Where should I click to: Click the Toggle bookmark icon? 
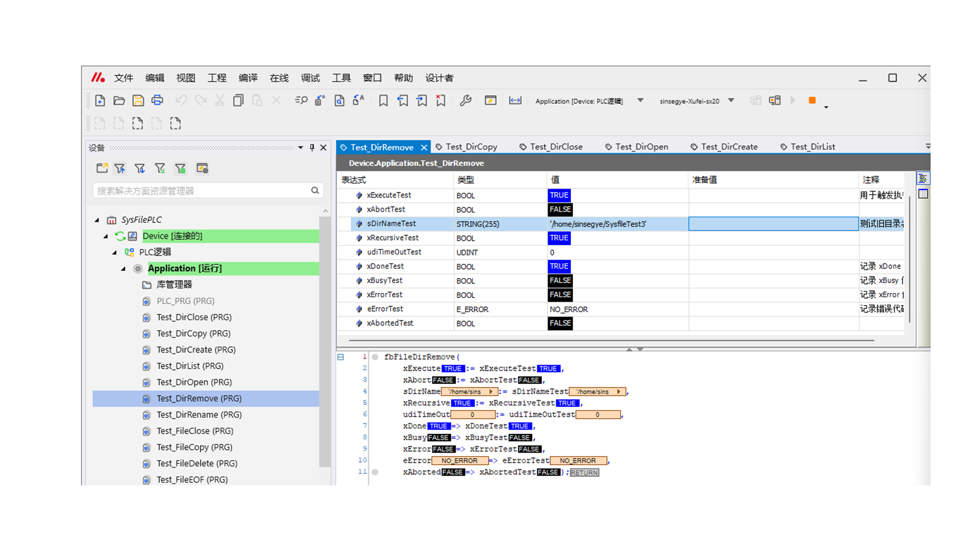coord(383,101)
